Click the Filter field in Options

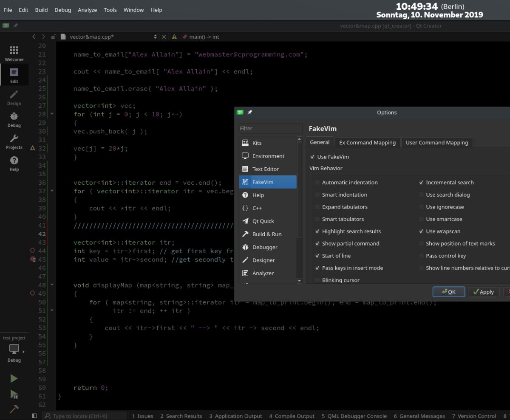(x=270, y=128)
